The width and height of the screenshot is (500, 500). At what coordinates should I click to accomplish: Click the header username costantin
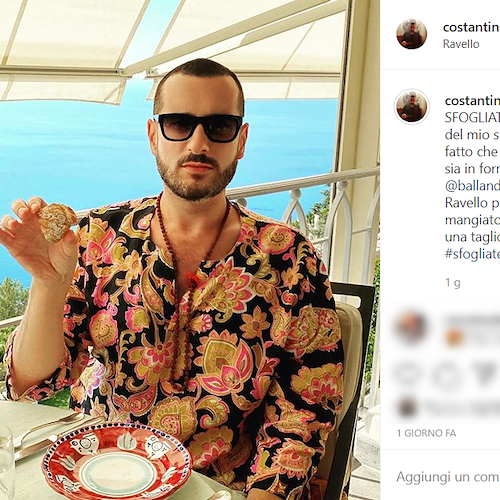[x=471, y=27]
